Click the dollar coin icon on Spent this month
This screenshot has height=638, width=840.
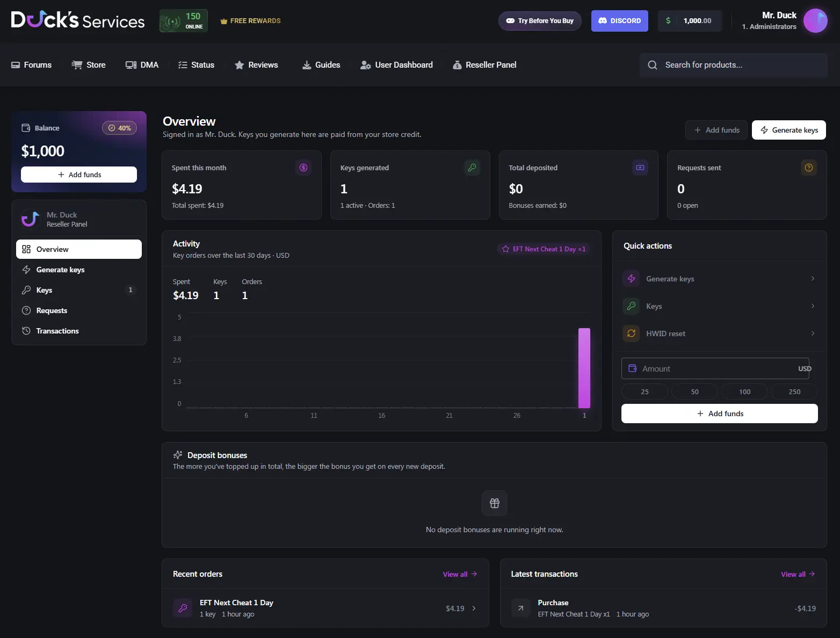tap(303, 168)
